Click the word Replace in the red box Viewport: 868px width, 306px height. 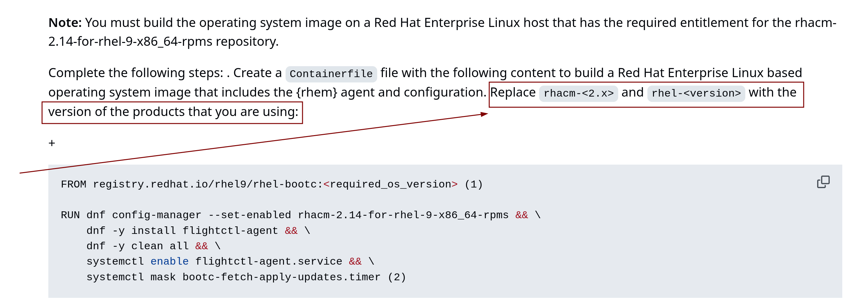pos(512,92)
